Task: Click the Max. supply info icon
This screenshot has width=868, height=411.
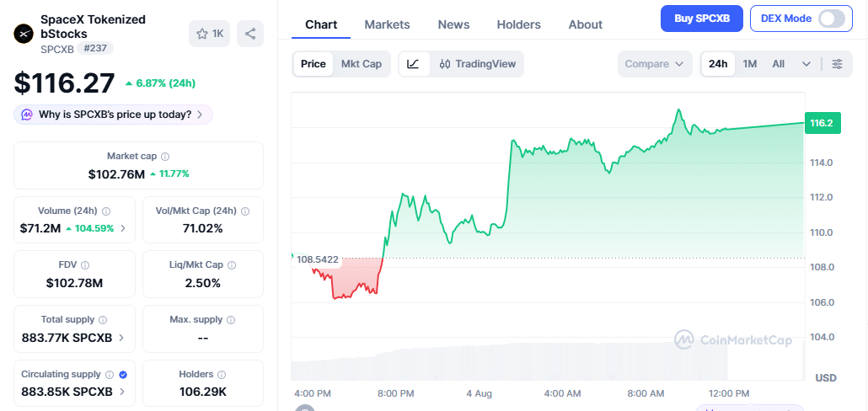Action: 231,320
